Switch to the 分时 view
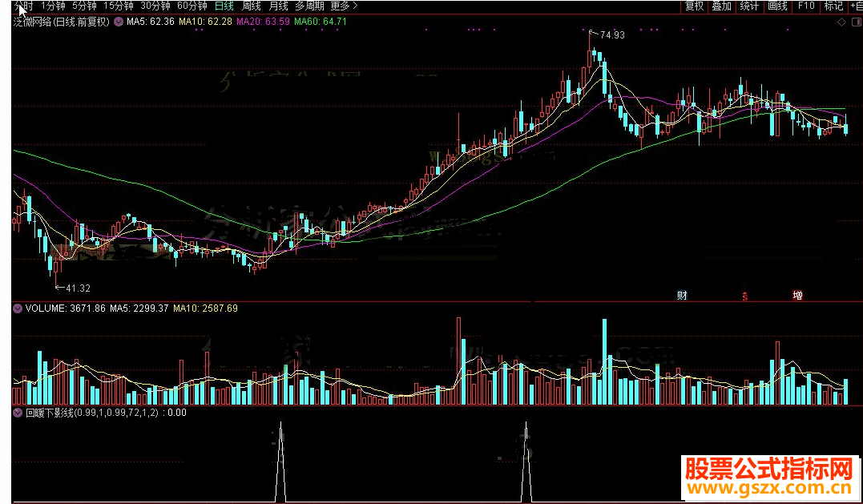This screenshot has height=504, width=863. 23,6
